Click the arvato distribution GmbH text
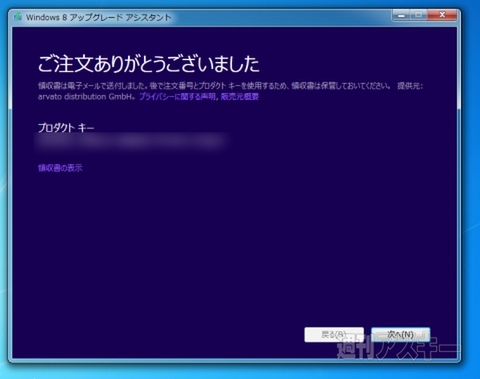Viewport: 480px width, 379px height. coord(86,97)
